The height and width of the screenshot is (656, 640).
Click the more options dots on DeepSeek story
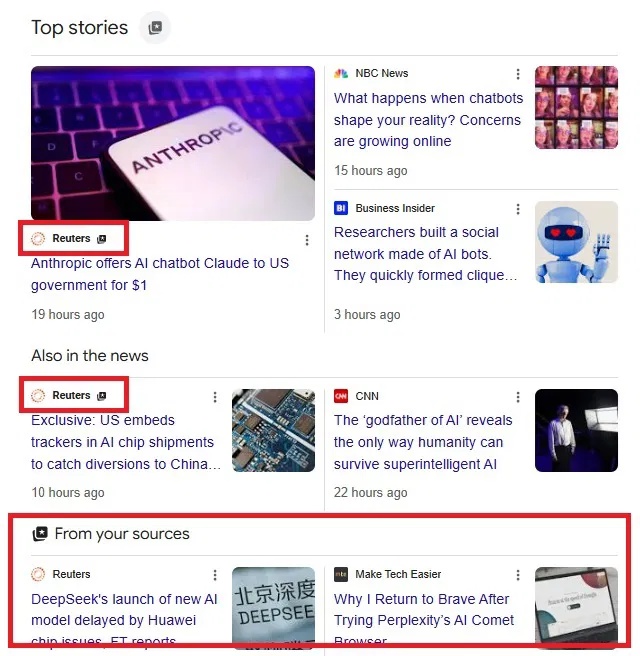click(x=215, y=575)
